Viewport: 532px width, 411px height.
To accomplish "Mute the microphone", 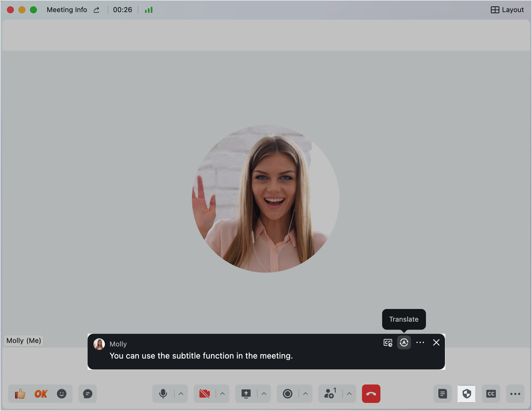I will coord(164,394).
